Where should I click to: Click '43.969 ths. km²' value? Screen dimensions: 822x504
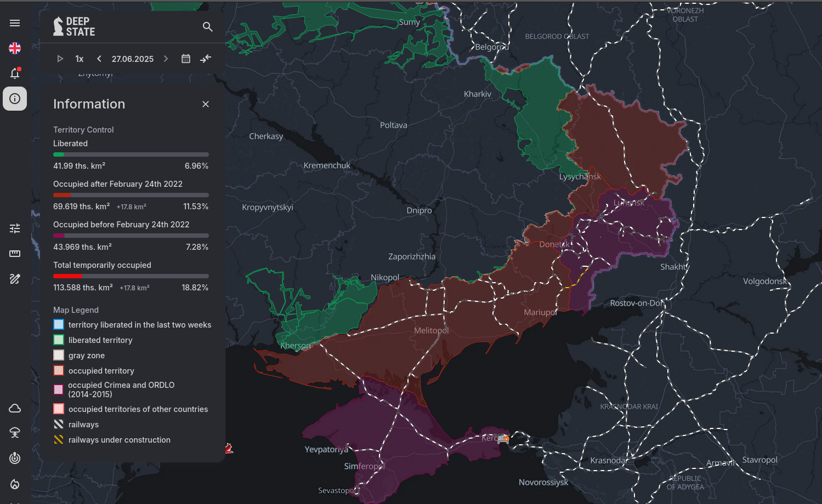coord(82,247)
